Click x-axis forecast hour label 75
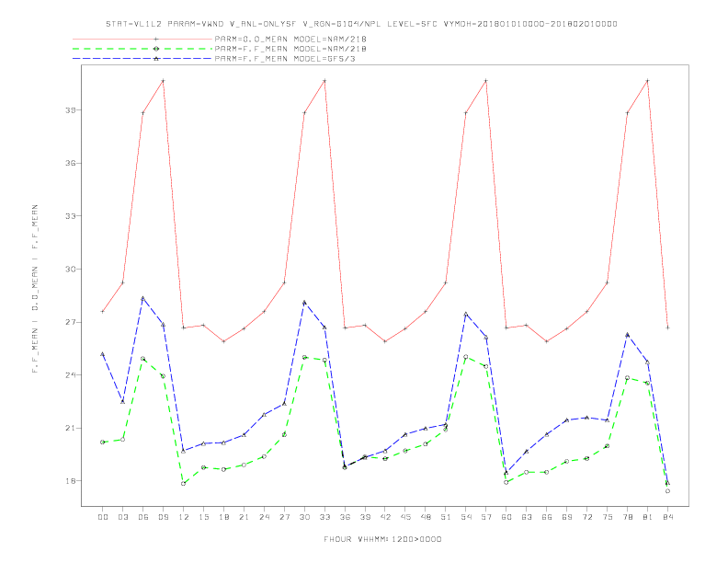 point(608,517)
